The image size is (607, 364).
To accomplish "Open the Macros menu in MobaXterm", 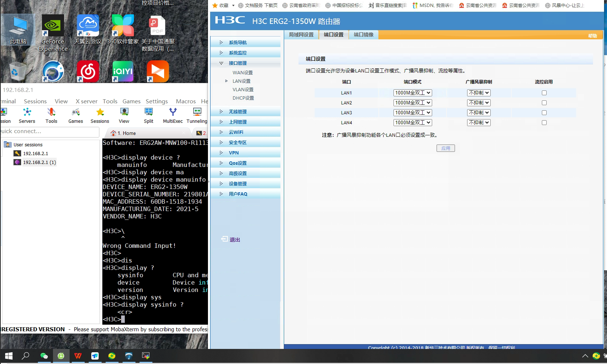I will (186, 101).
